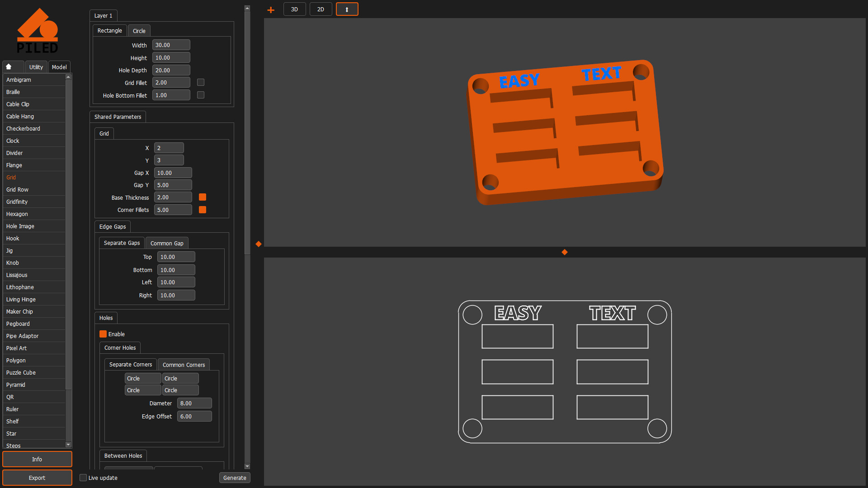This screenshot has height=488, width=868.
Task: Open the Common Gap tab under Edge Gaps
Action: (167, 243)
